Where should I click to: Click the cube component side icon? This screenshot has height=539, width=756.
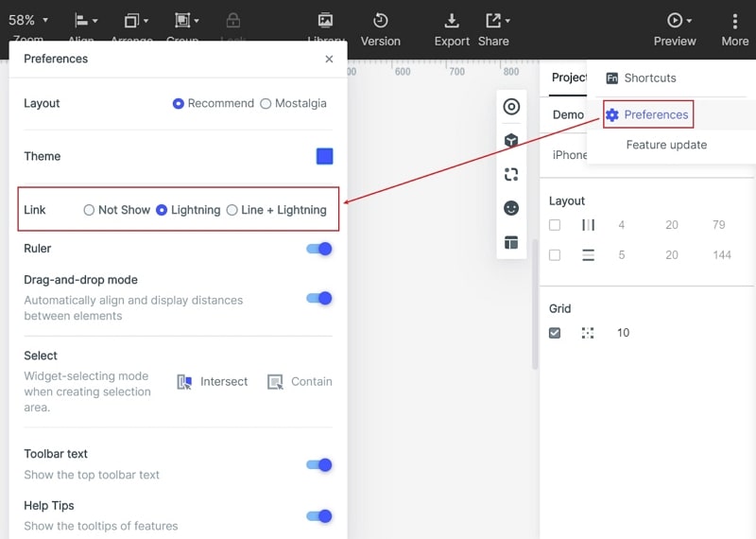click(x=511, y=140)
